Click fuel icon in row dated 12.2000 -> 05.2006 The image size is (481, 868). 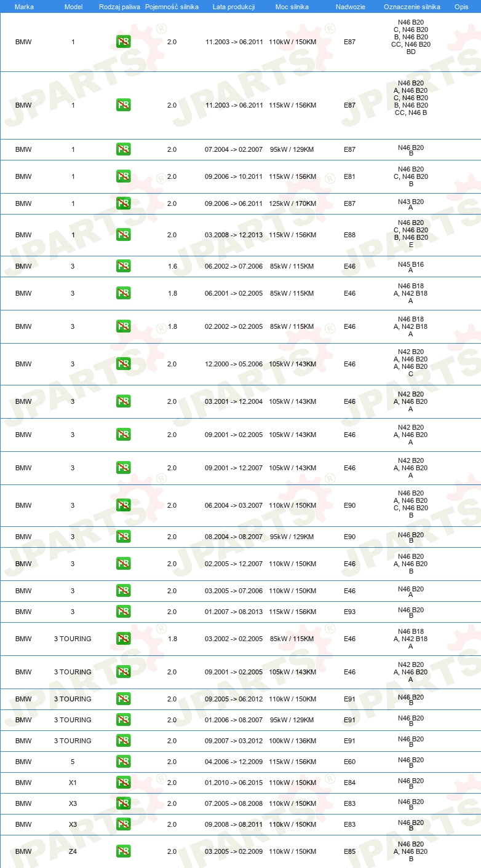[x=124, y=364]
